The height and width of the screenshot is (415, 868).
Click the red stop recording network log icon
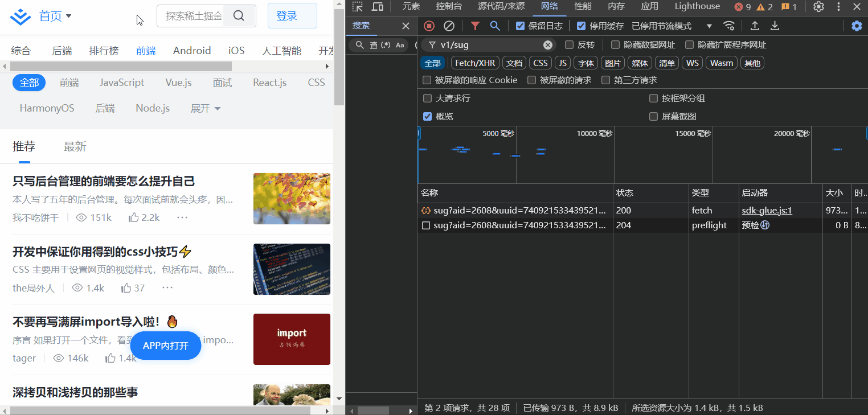click(x=429, y=26)
